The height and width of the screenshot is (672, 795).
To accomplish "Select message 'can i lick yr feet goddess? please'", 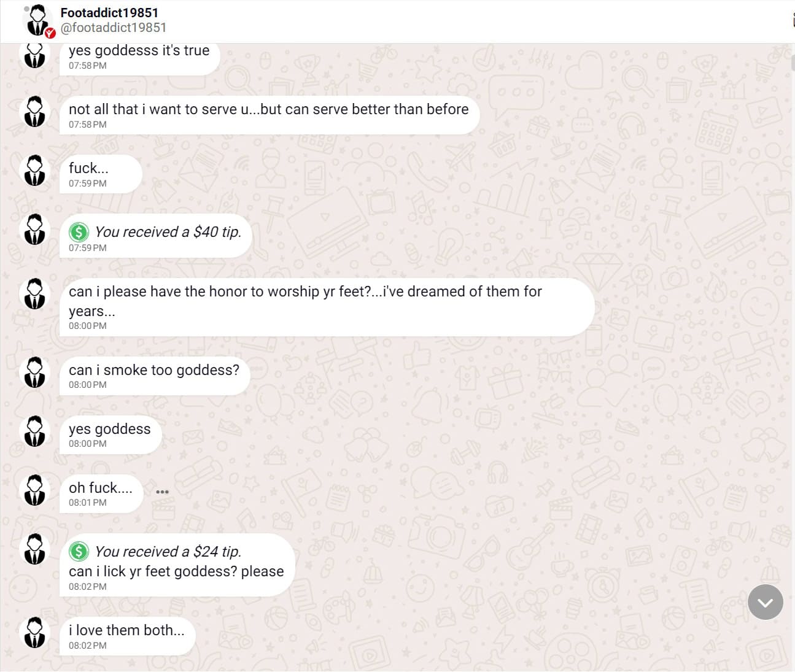I will [177, 565].
